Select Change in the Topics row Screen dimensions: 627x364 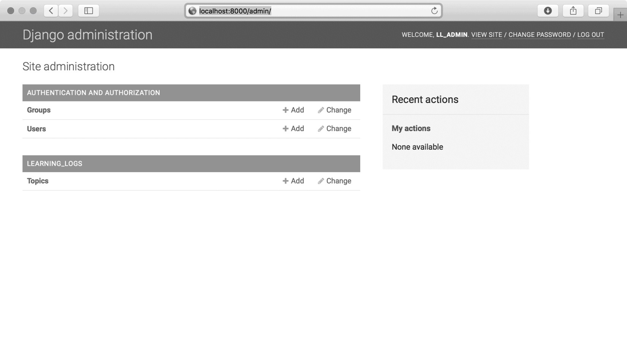pos(334,181)
